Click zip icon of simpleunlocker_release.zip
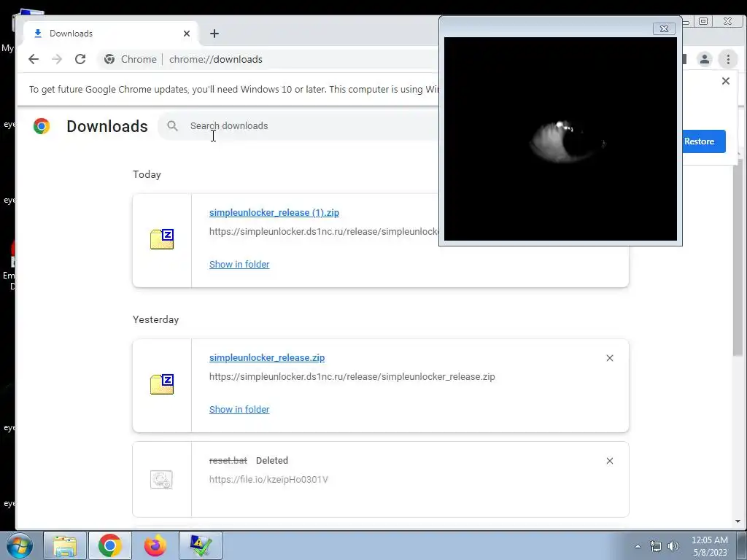This screenshot has width=747, height=560. pyautogui.click(x=162, y=384)
